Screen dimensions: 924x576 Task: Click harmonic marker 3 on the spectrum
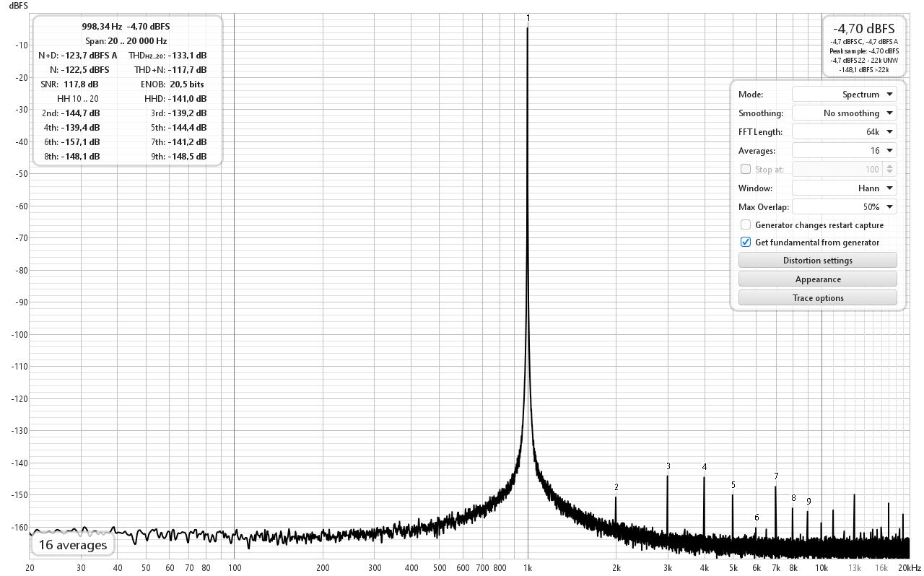click(668, 466)
